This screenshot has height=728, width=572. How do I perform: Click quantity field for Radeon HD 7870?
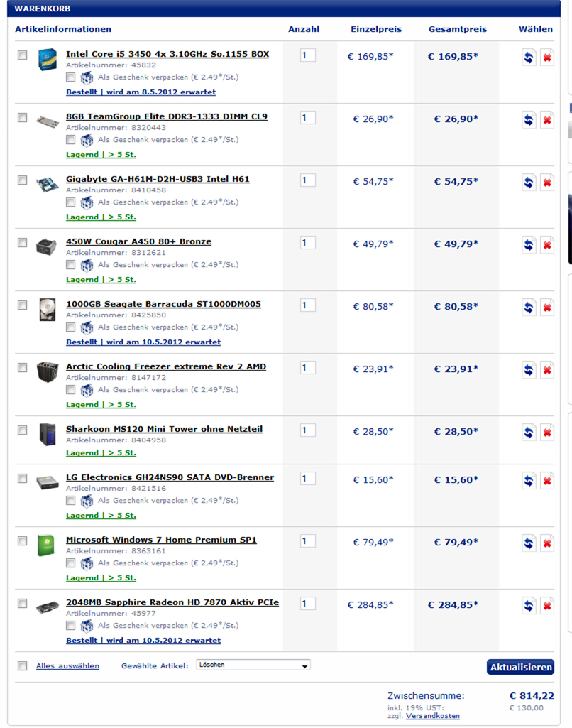pyautogui.click(x=307, y=604)
